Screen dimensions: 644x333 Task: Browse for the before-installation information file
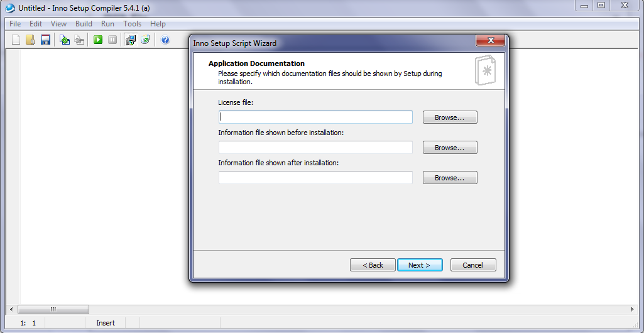pyautogui.click(x=450, y=148)
